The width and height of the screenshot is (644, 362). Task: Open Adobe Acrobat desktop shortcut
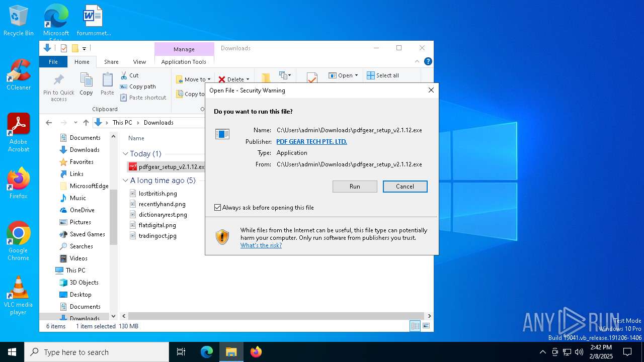click(18, 132)
